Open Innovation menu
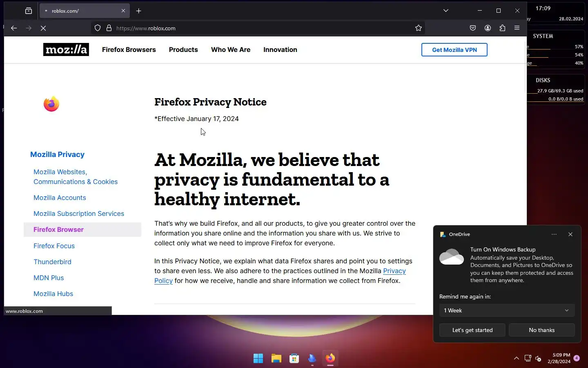 coord(280,49)
